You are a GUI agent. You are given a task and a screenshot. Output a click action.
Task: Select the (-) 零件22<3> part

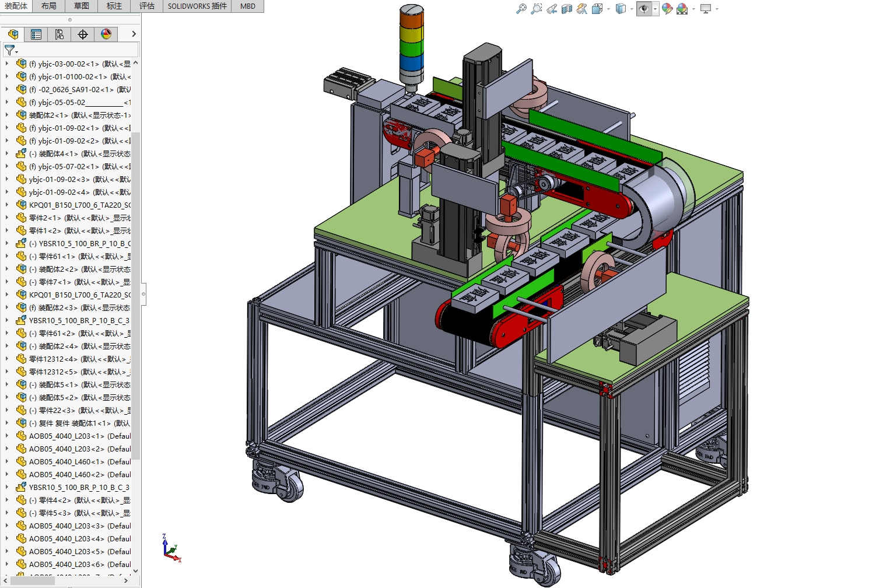[x=73, y=410]
